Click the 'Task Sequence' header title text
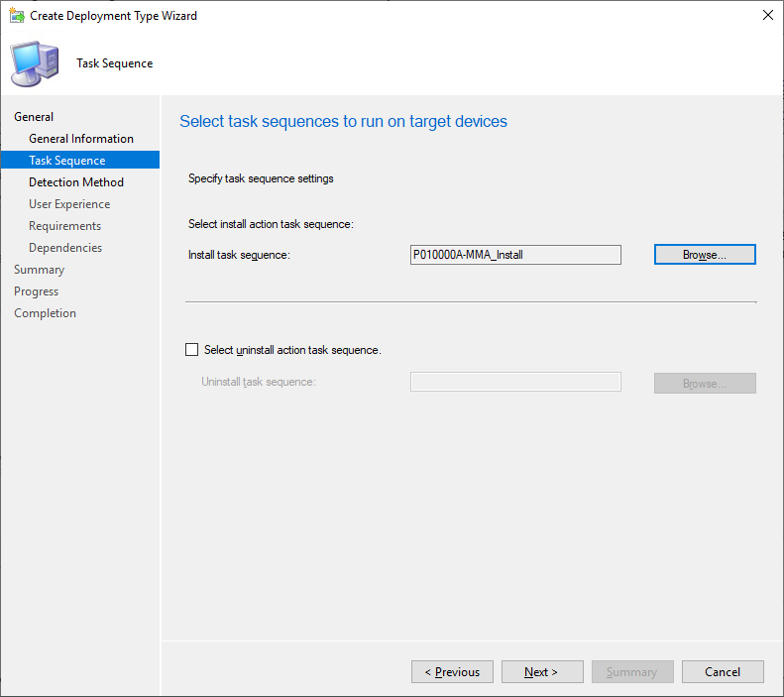Image resolution: width=784 pixels, height=697 pixels. click(115, 63)
